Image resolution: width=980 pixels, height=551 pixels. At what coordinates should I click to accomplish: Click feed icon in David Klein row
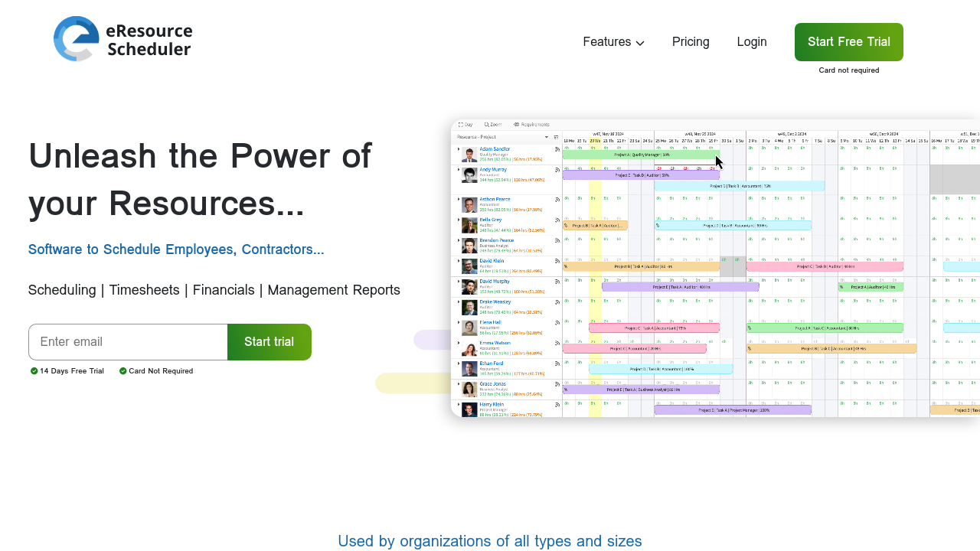(557, 261)
